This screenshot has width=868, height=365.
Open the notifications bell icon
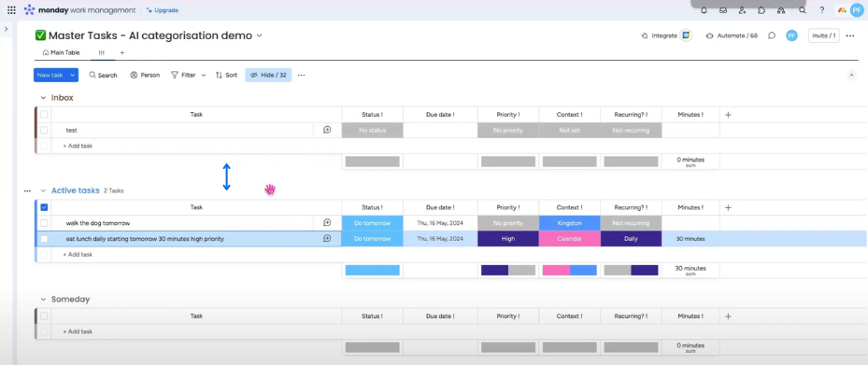pos(704,10)
